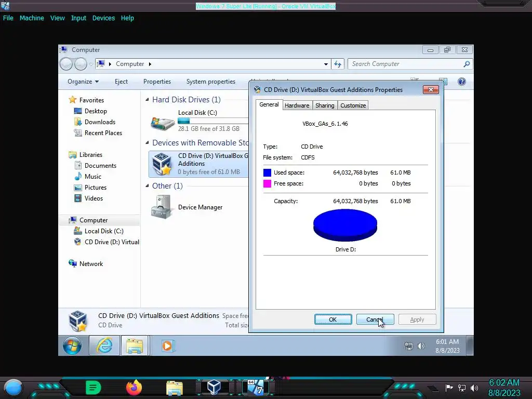Select the Local Disk (C:) drive icon

tap(163, 123)
